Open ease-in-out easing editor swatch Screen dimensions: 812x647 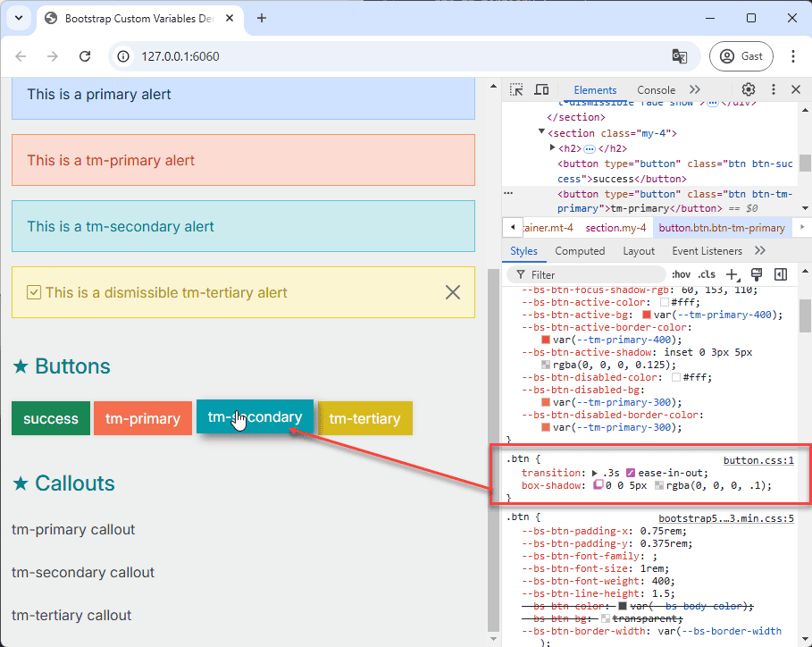pyautogui.click(x=631, y=473)
